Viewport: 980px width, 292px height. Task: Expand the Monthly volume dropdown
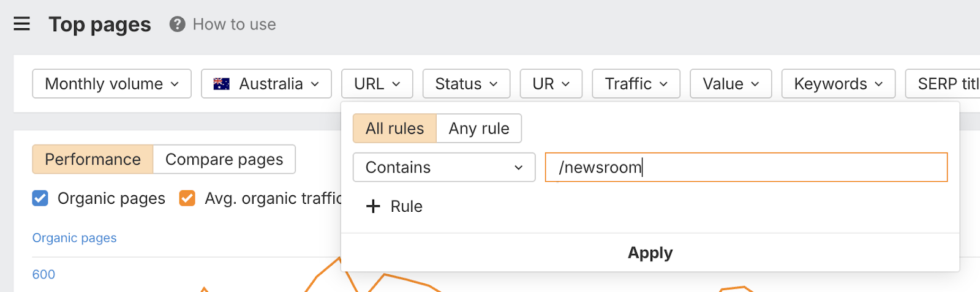point(111,84)
